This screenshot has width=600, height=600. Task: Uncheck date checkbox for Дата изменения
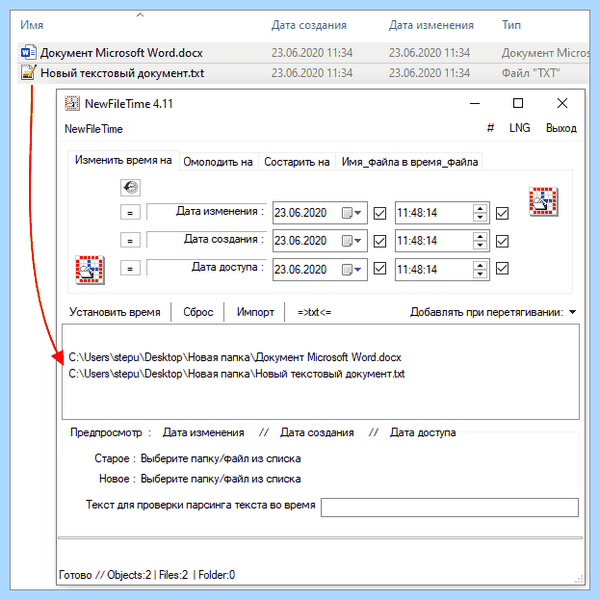[x=380, y=213]
